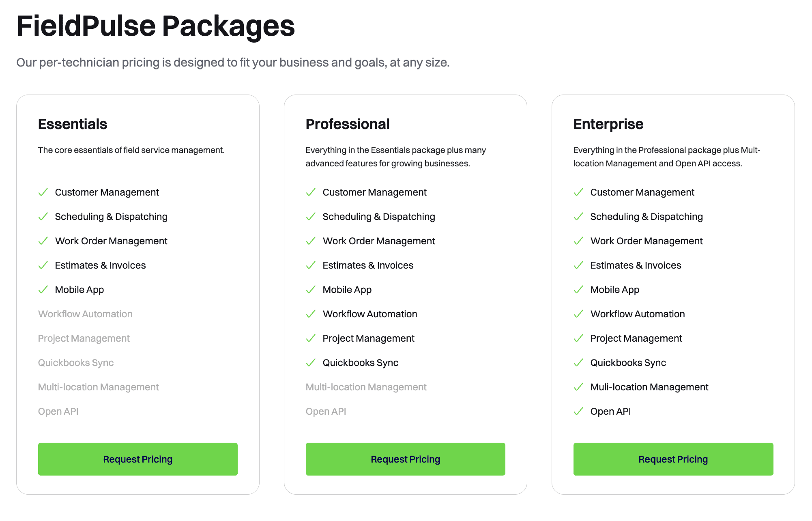Click disabled Open API in Professional card
Image resolution: width=812 pixels, height=521 pixels.
click(x=326, y=411)
